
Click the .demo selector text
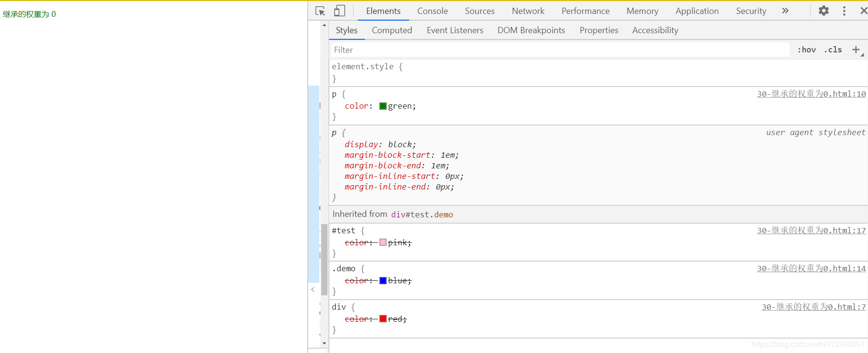point(343,269)
